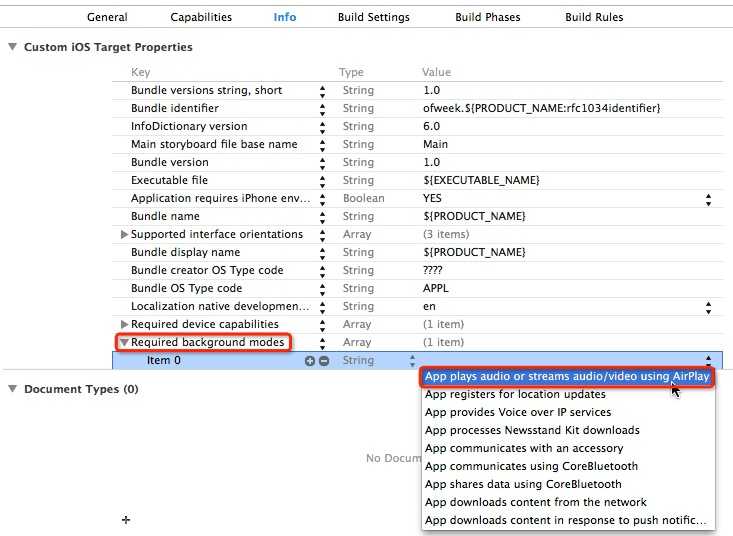Select the Main storyboard value

click(435, 144)
